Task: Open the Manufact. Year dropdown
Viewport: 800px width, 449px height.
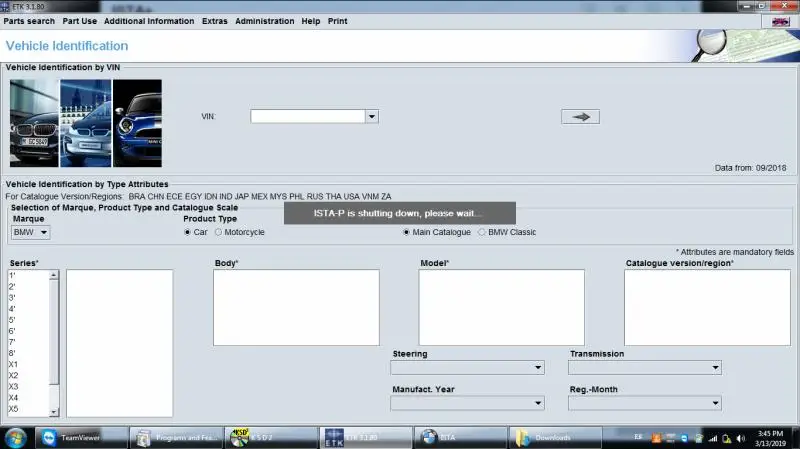Action: [467, 403]
